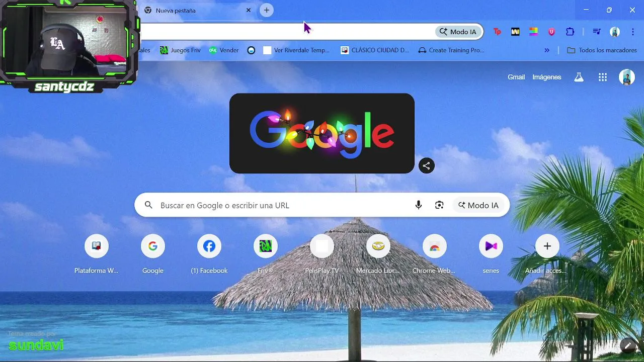
Task: Click the Google holiday lights doodle
Action: pyautogui.click(x=322, y=133)
